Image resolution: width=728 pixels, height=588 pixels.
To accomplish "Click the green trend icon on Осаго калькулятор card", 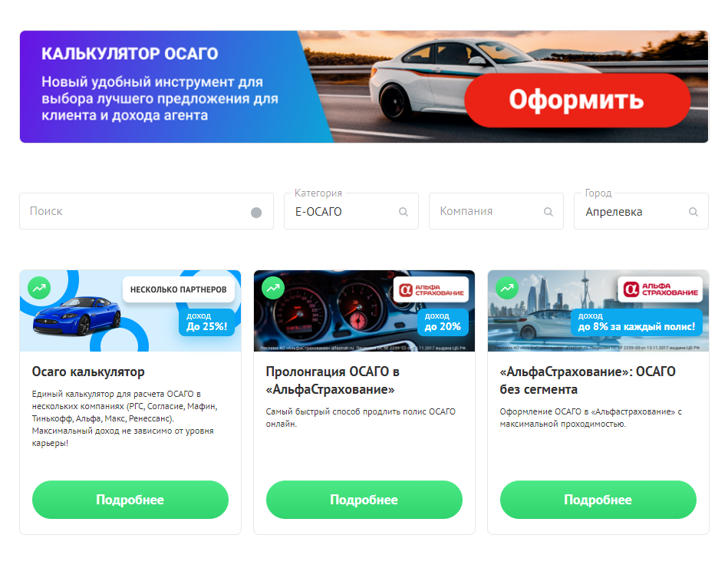I will [x=39, y=288].
